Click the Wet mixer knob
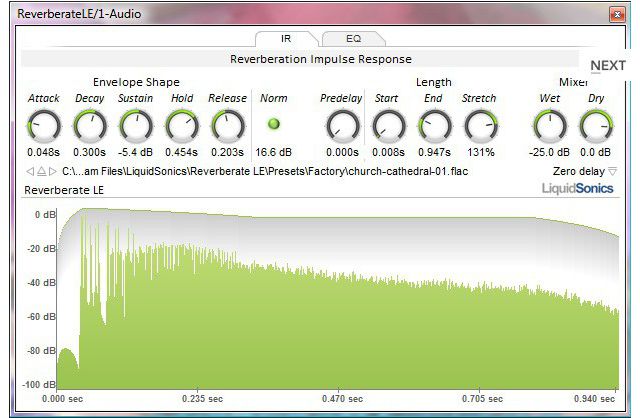The width and height of the screenshot is (640, 418). (550, 126)
